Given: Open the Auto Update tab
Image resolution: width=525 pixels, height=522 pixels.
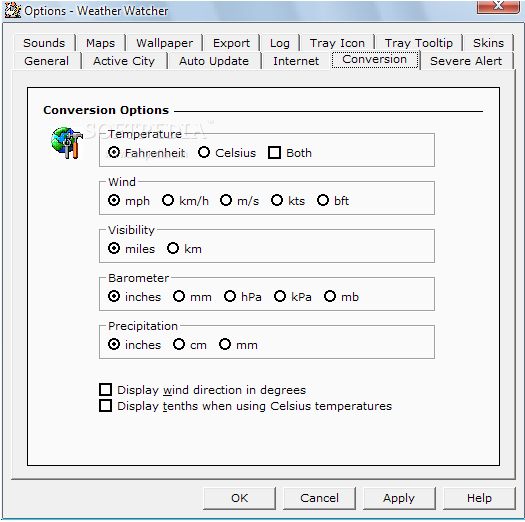Looking at the screenshot, I should pyautogui.click(x=214, y=61).
